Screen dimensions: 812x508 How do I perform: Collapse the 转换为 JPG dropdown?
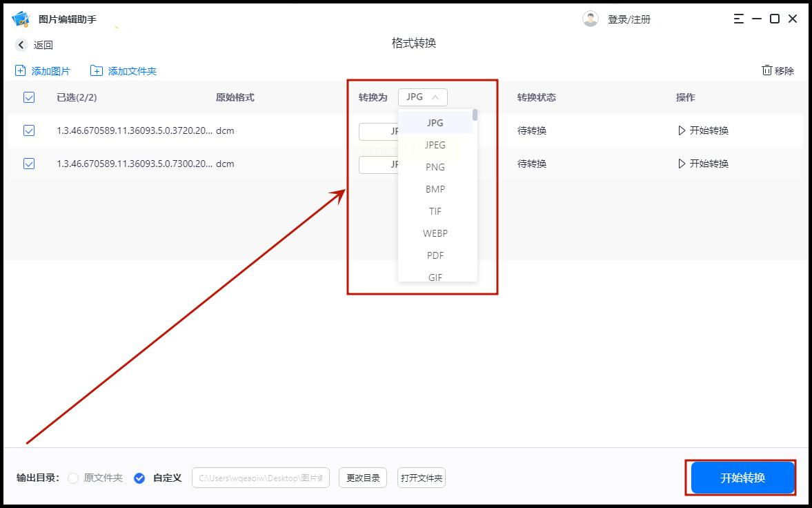pos(423,97)
